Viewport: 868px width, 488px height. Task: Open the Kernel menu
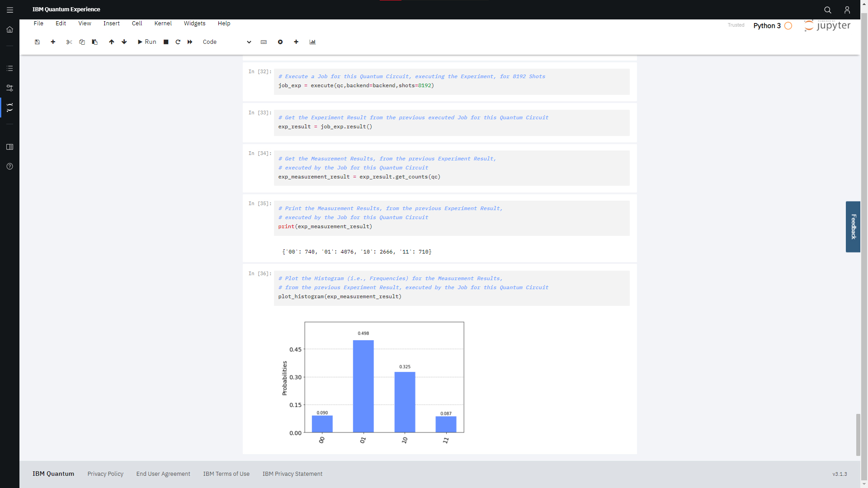(163, 23)
